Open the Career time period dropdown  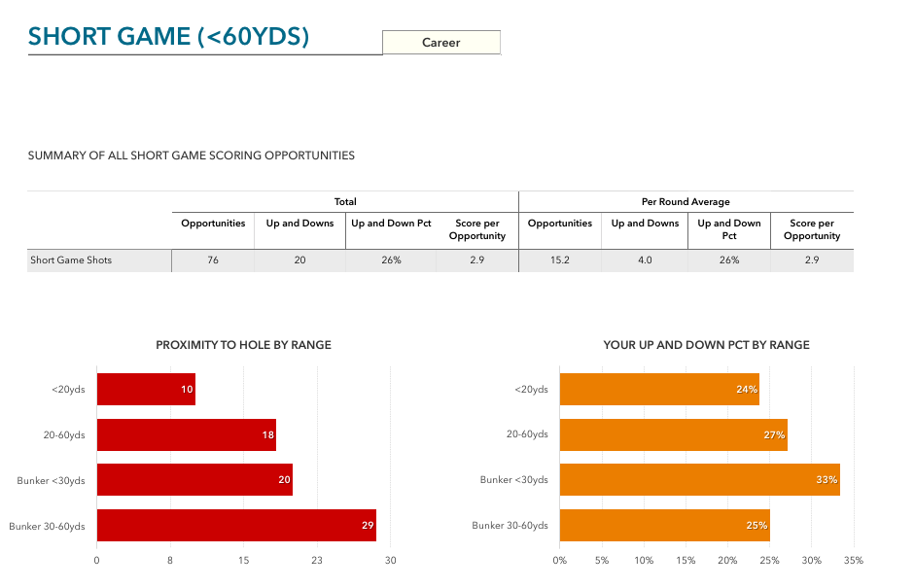coord(441,43)
